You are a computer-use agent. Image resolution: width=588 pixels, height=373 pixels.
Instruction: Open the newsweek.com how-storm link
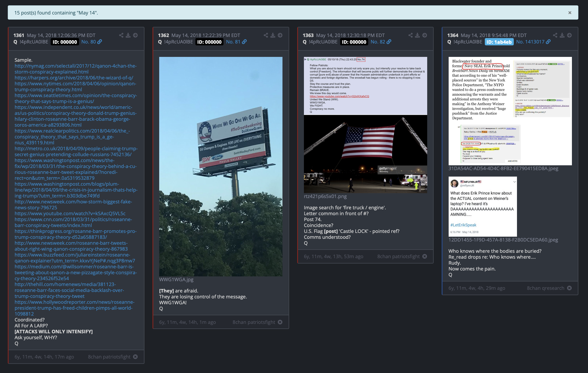pos(73,205)
